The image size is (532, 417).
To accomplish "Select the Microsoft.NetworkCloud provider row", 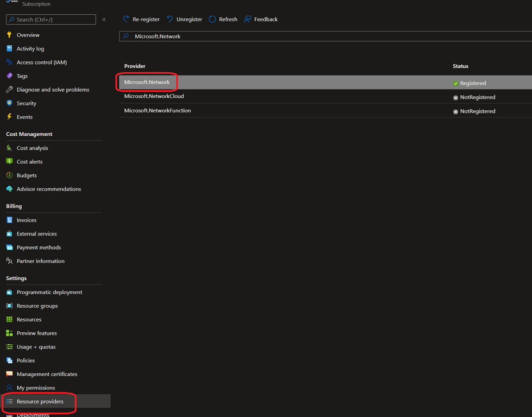I will pos(154,97).
